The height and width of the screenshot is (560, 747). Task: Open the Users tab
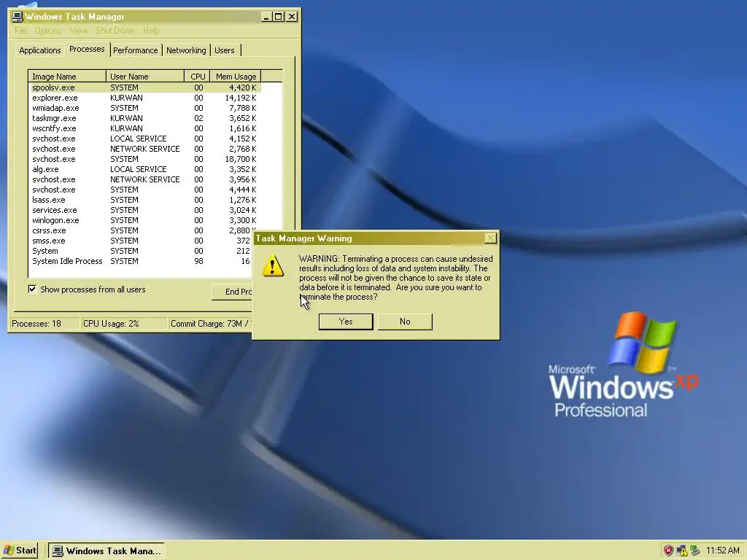coord(225,50)
